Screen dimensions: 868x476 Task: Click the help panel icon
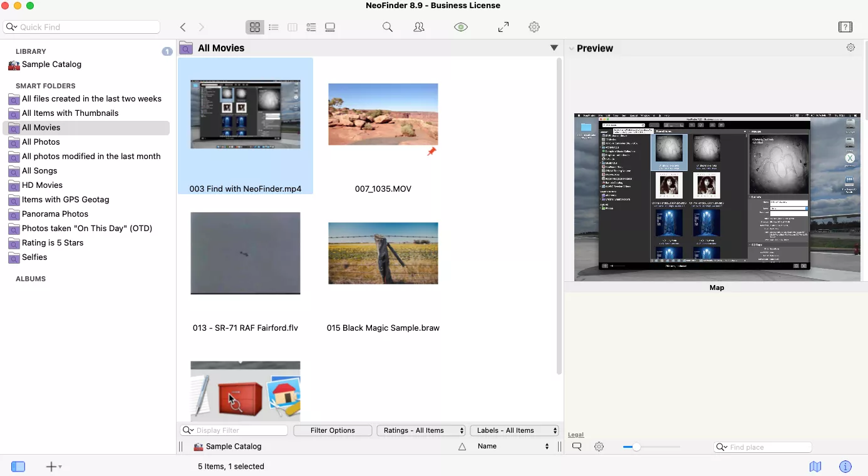point(845,27)
